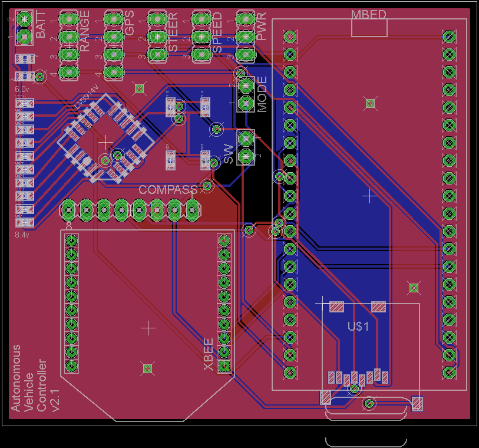The height and width of the screenshot is (448, 479).
Task: Click the origin cross inside the MBED outline
Action: [x=369, y=196]
